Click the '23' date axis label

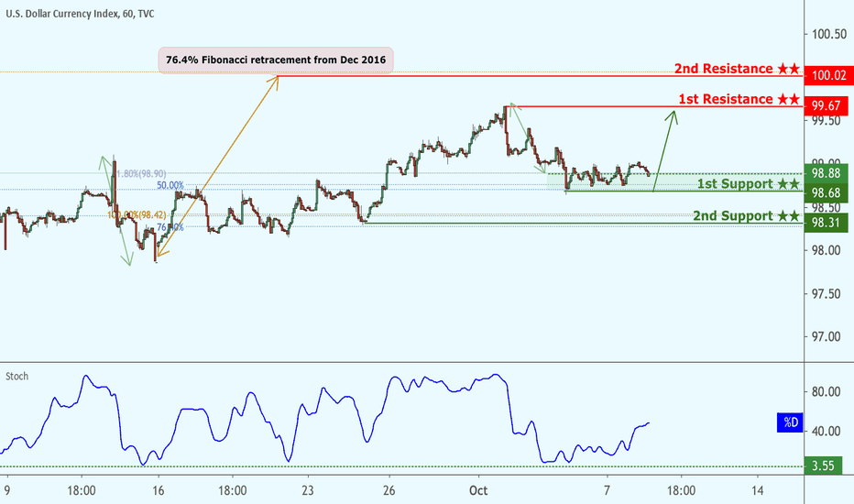pos(308,491)
